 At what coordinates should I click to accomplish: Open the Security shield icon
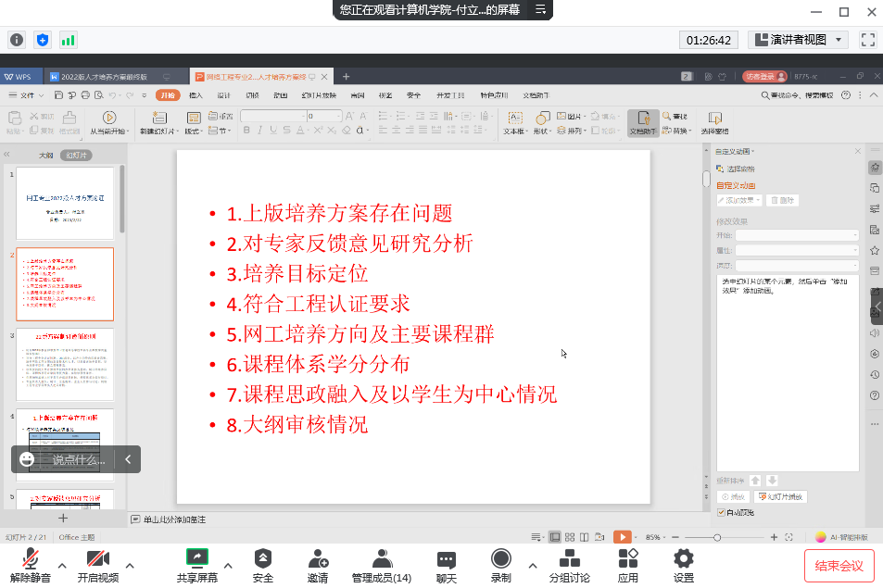tap(263, 558)
